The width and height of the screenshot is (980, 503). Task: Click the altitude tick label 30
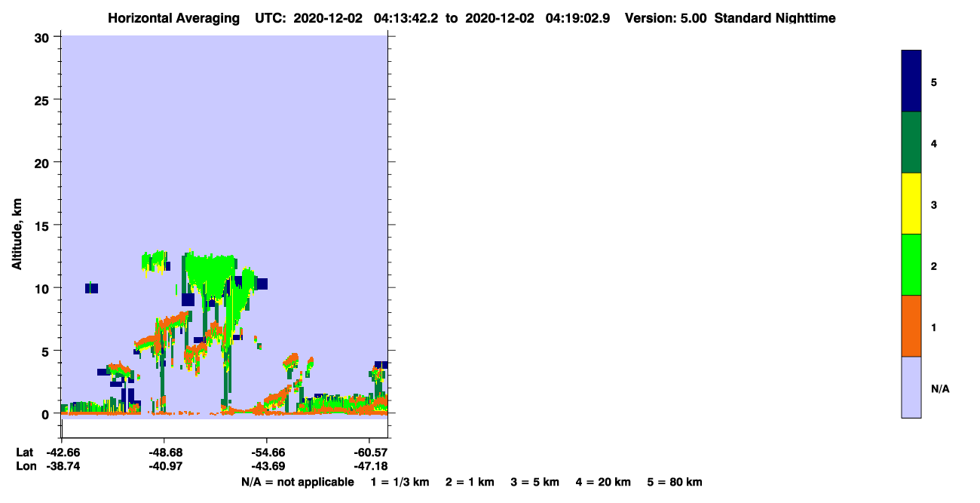(44, 37)
